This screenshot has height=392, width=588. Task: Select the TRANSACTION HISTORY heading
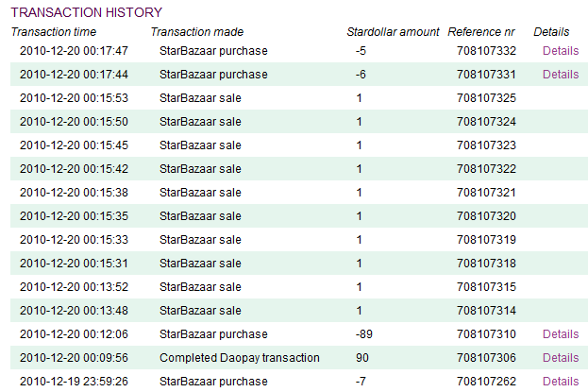click(x=86, y=12)
